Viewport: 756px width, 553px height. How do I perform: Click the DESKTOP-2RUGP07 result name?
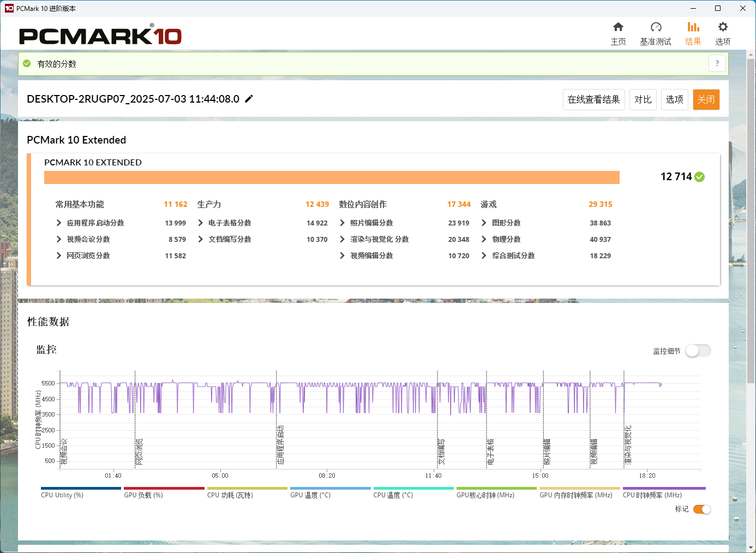pos(133,99)
